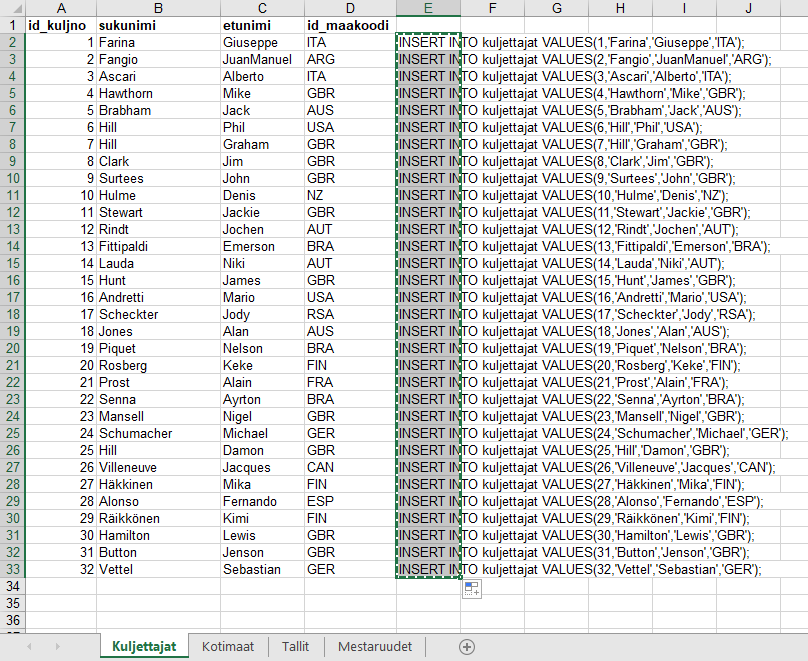Click the row 34 header
The image size is (808, 661).
11,587
